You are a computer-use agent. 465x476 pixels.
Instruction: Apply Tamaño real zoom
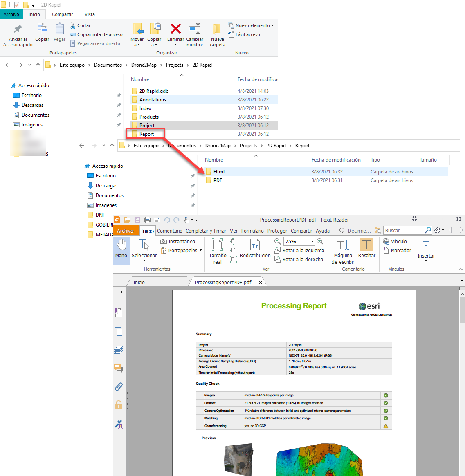click(x=217, y=250)
